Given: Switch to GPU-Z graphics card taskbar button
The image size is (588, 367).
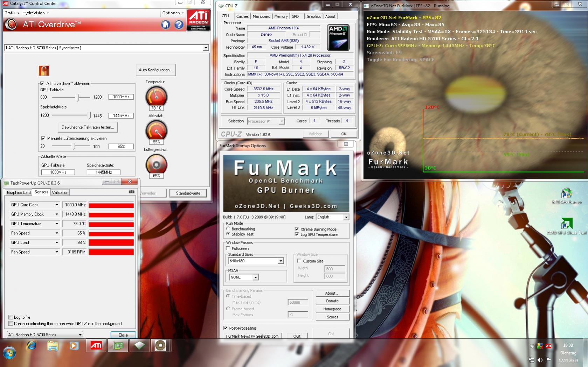Looking at the screenshot, I should tap(118, 346).
